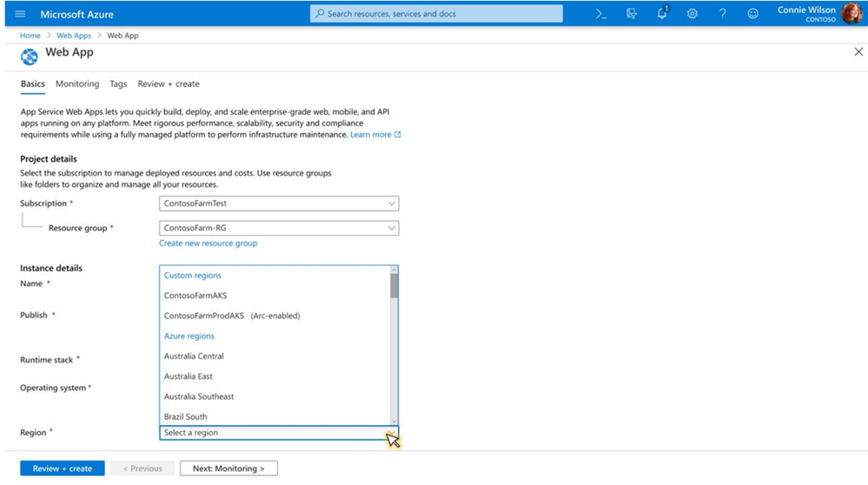Image resolution: width=868 pixels, height=485 pixels.
Task: Open the help question mark icon
Action: (722, 14)
